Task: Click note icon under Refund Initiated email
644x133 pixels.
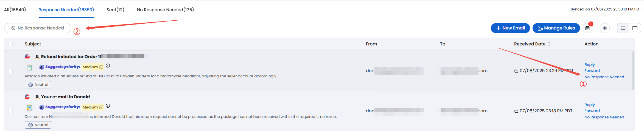Action: (29, 67)
